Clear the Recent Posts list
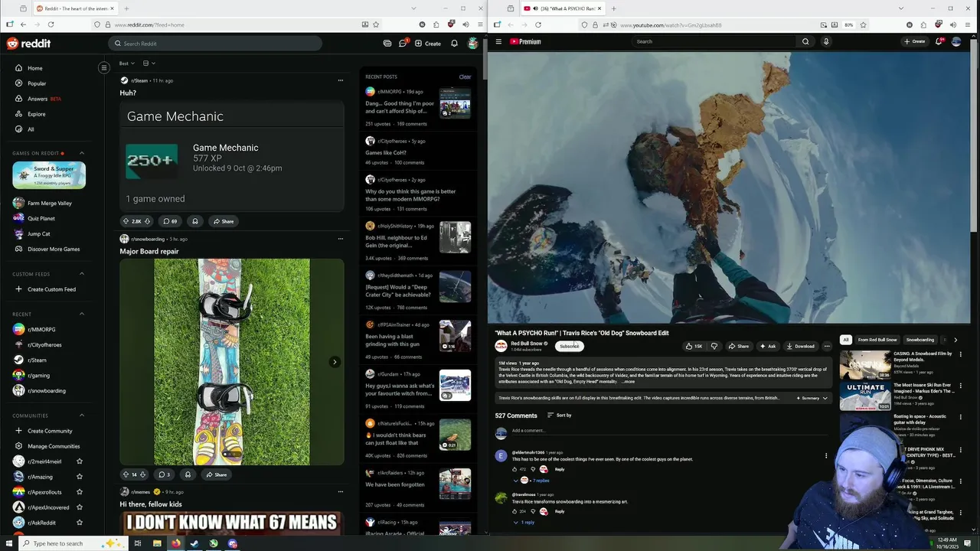Viewport: 980px width, 551px height. [x=465, y=77]
